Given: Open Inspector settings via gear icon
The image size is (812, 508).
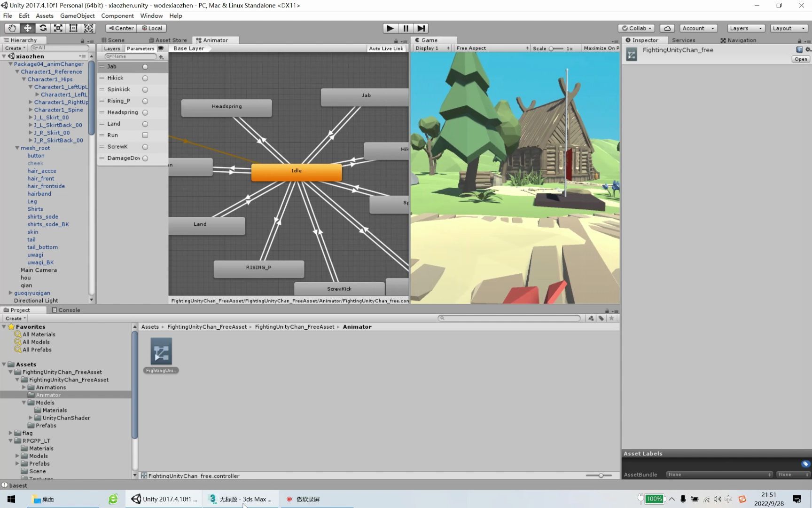Looking at the screenshot, I should click(808, 49).
